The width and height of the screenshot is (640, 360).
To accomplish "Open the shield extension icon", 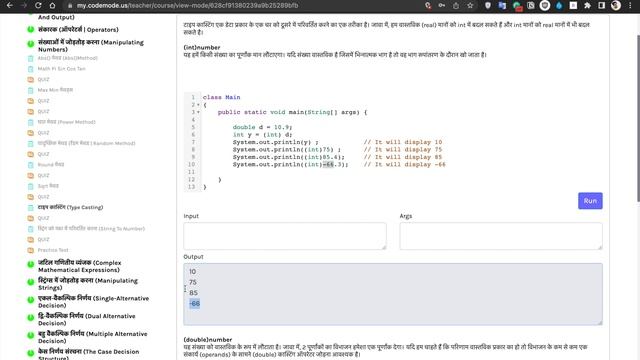I will [488, 5].
